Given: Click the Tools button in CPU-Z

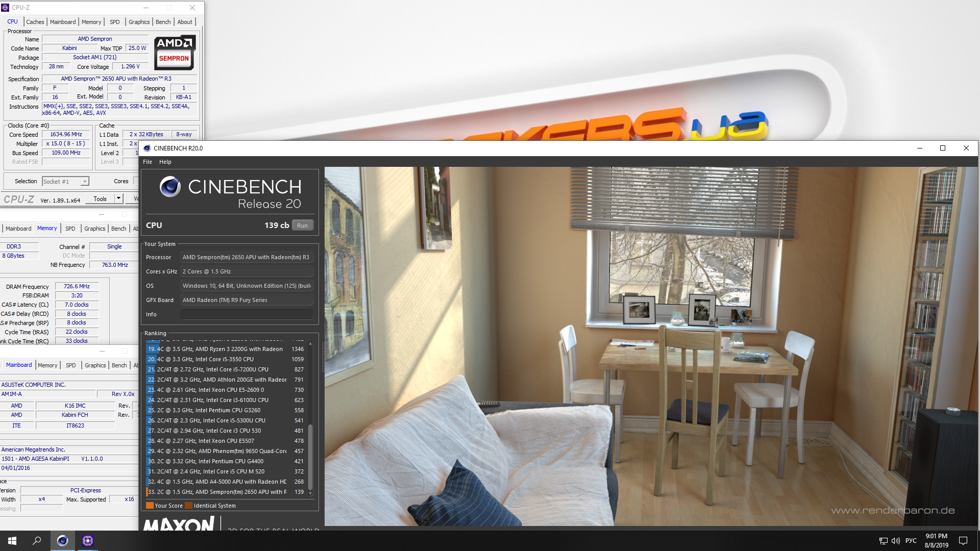Looking at the screenshot, I should point(100,199).
